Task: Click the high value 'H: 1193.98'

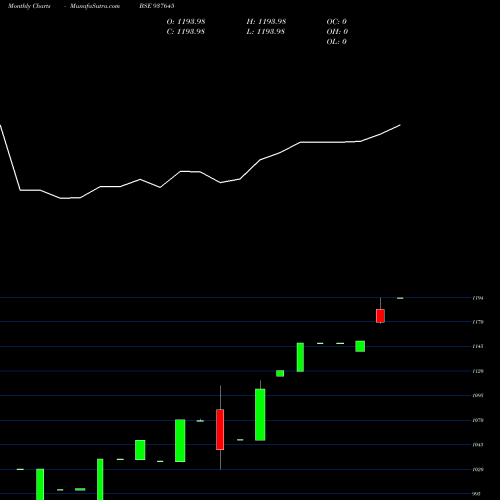Action: [x=266, y=22]
